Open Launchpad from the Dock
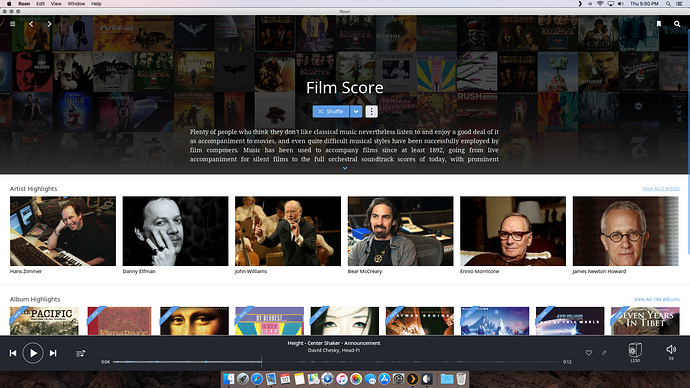 [242, 379]
